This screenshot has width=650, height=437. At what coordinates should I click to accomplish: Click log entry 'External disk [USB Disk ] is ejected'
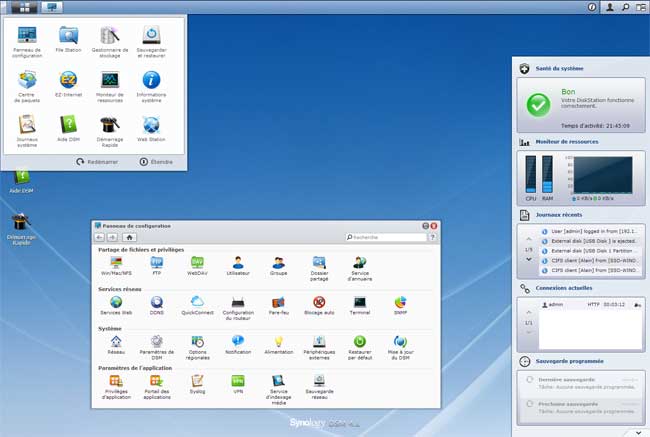590,241
